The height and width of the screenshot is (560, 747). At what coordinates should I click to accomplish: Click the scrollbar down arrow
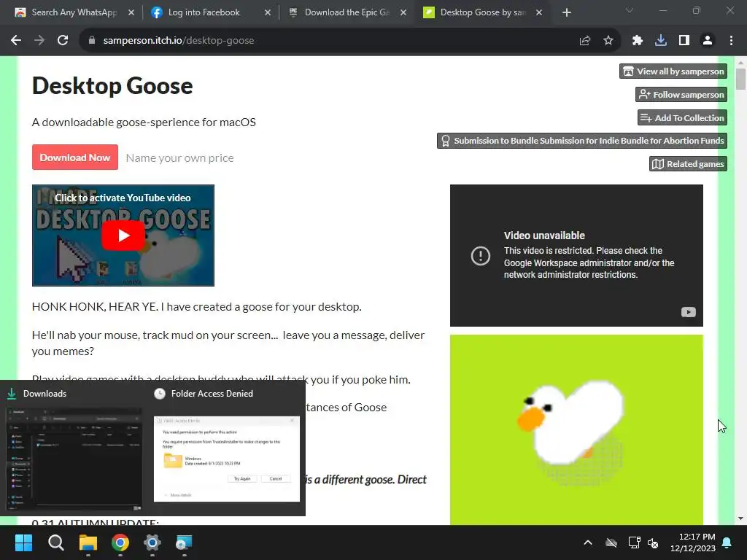740,518
